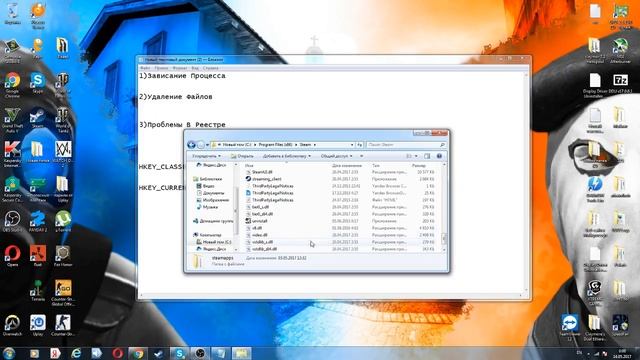640x360 pixels.
Task: Launch Terraria desktop shortcut
Action: pyautogui.click(x=38, y=291)
